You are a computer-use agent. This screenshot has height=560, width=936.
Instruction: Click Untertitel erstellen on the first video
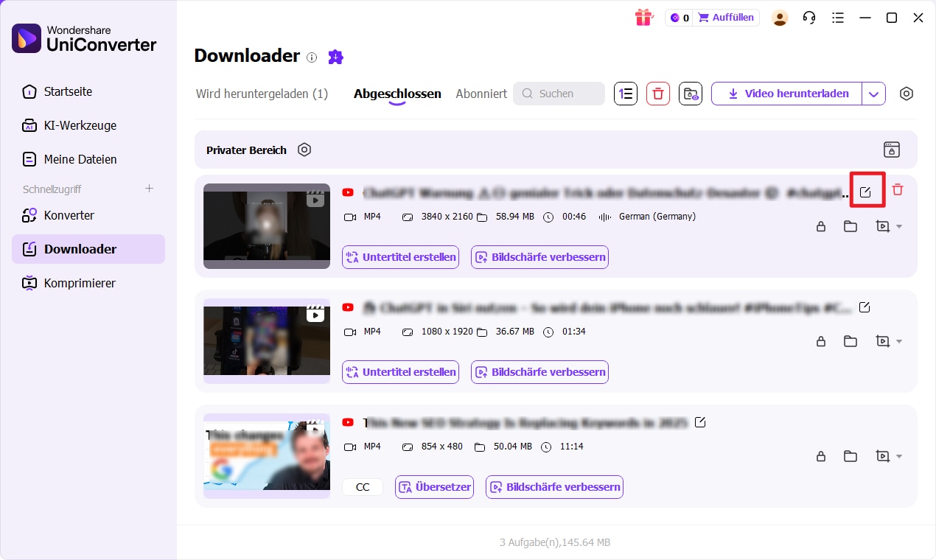pos(400,257)
